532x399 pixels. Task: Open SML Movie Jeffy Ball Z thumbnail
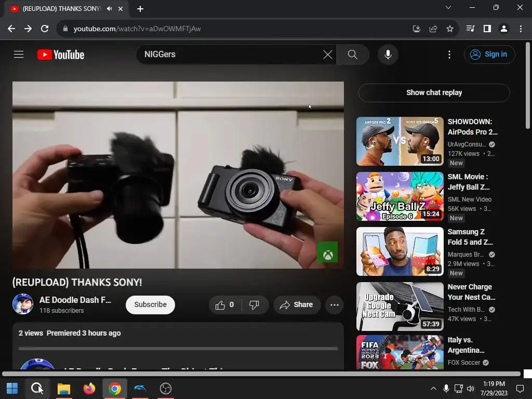pyautogui.click(x=400, y=196)
